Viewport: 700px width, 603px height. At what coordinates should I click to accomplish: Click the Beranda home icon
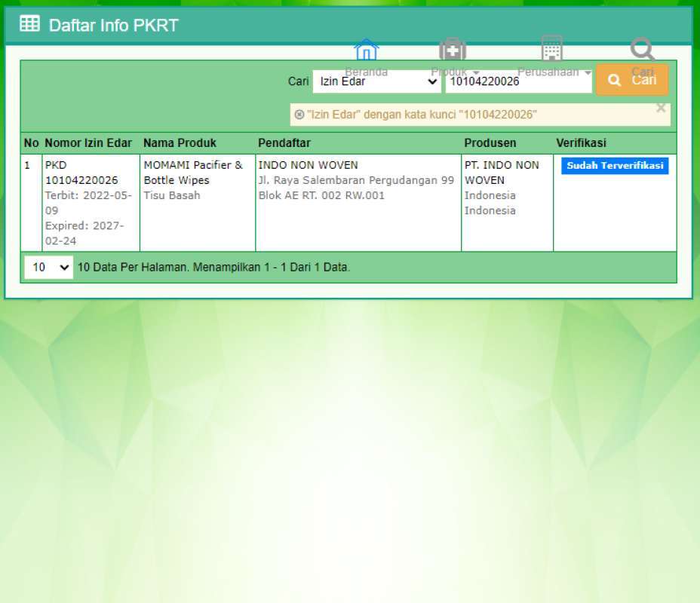click(x=366, y=50)
